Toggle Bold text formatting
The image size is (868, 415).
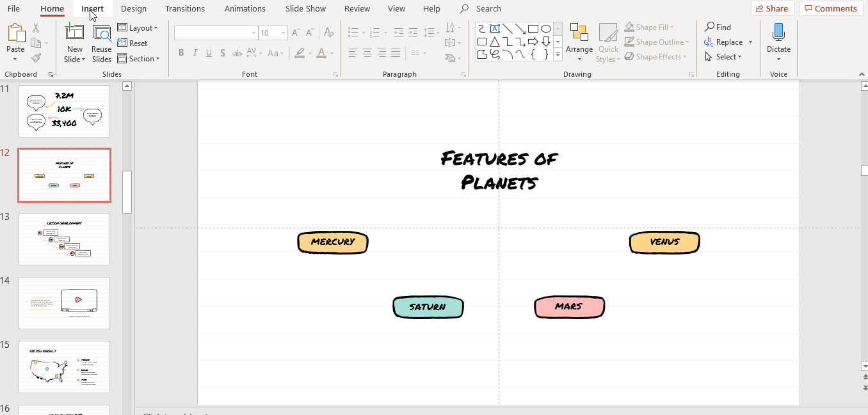pyautogui.click(x=181, y=53)
